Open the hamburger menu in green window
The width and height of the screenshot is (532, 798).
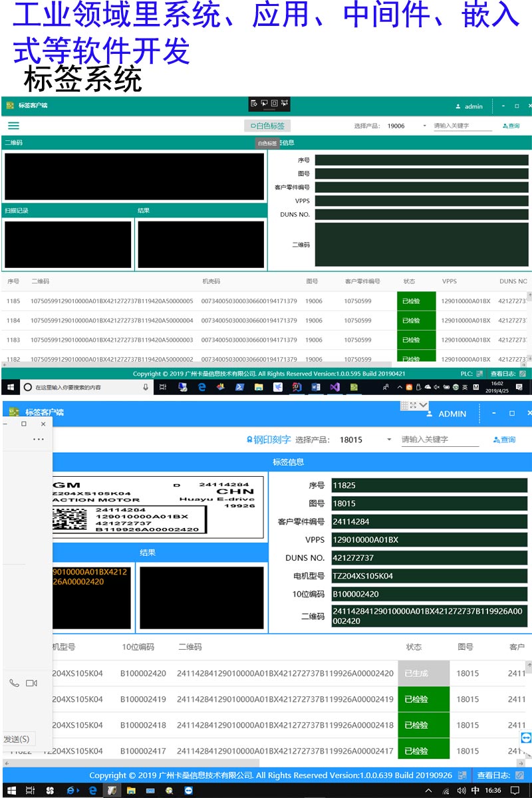(x=13, y=126)
